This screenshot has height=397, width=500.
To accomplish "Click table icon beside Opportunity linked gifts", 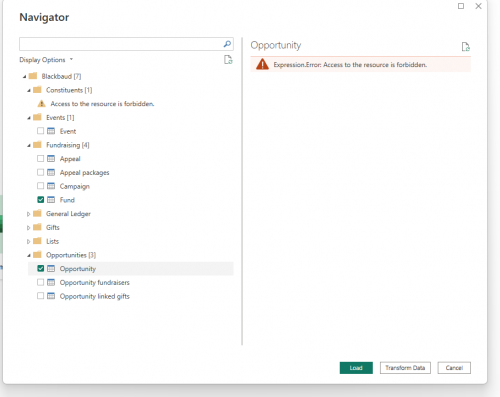I will coord(51,296).
